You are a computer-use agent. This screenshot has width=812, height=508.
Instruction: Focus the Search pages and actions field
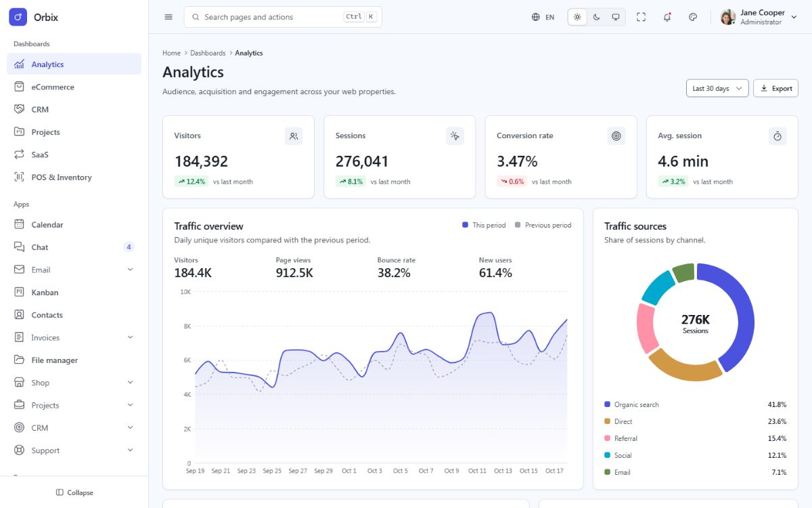[x=283, y=17]
